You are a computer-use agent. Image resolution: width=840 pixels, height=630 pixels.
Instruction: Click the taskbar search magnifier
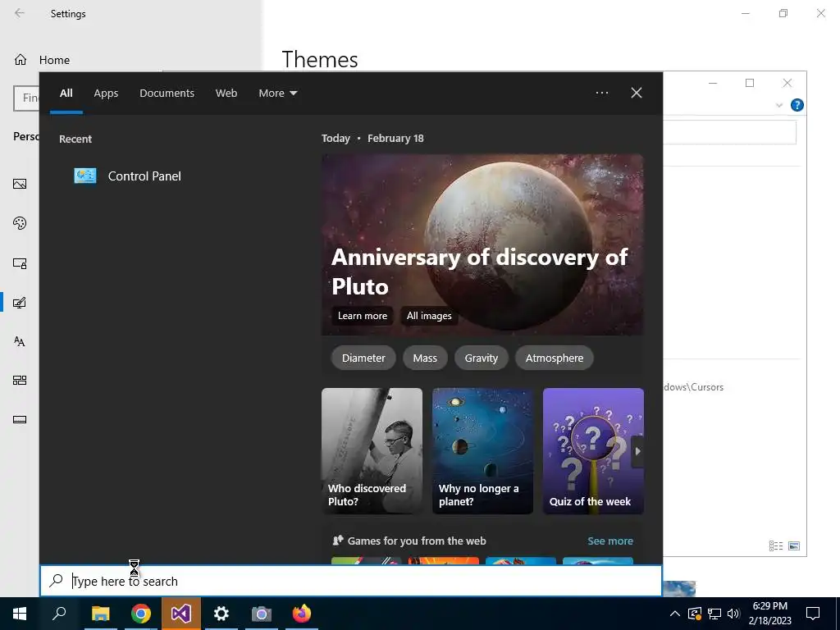tap(59, 614)
